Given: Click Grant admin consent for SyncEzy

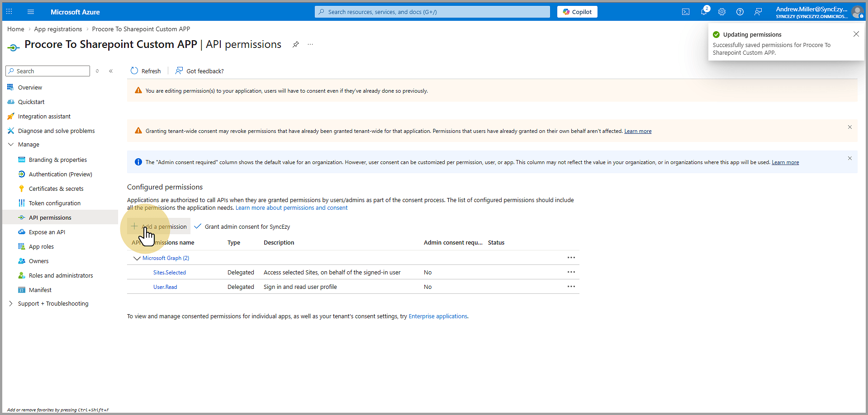Looking at the screenshot, I should (x=242, y=227).
